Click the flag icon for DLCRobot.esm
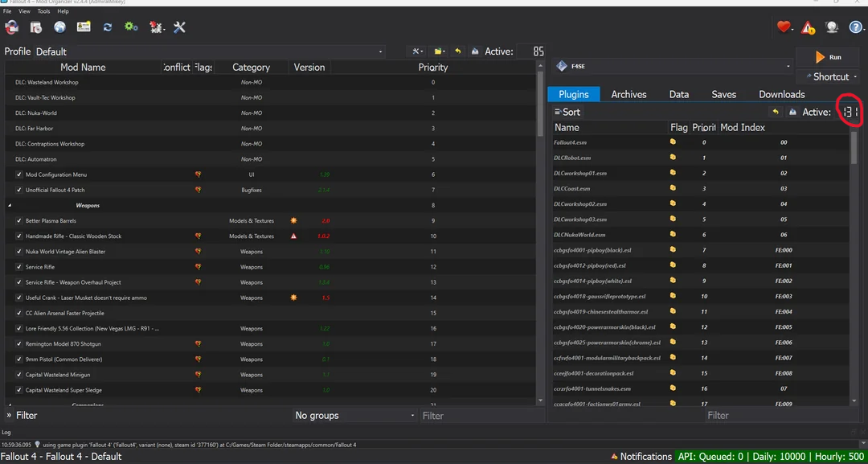868x464 pixels. [674, 158]
